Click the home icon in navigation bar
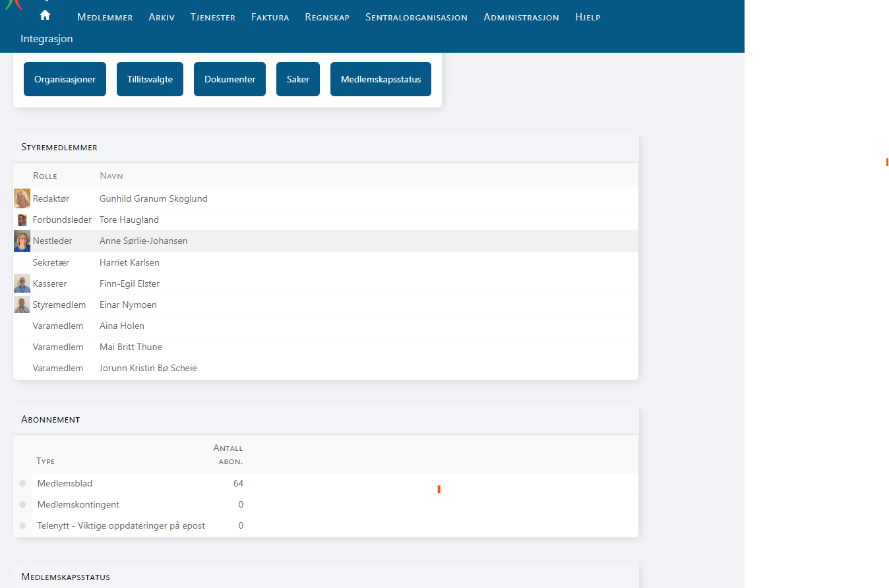The width and height of the screenshot is (889, 588). point(45,15)
